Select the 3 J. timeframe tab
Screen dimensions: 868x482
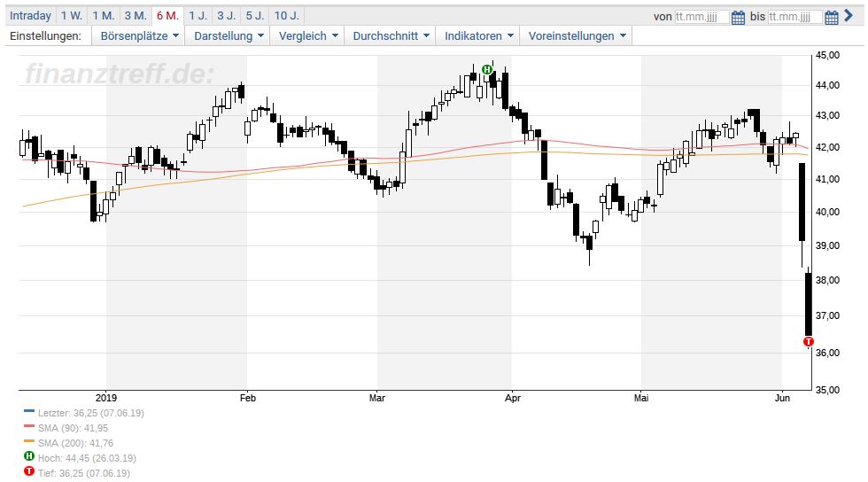227,16
